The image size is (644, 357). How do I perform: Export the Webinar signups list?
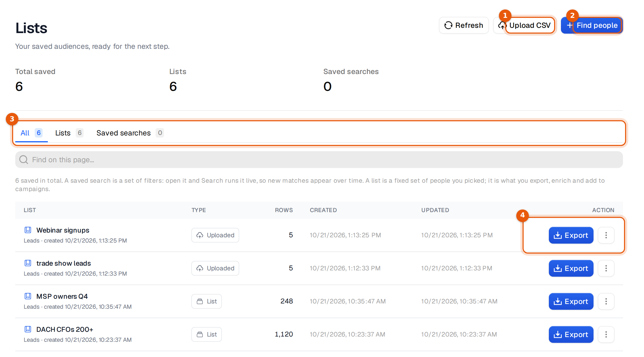pos(571,235)
